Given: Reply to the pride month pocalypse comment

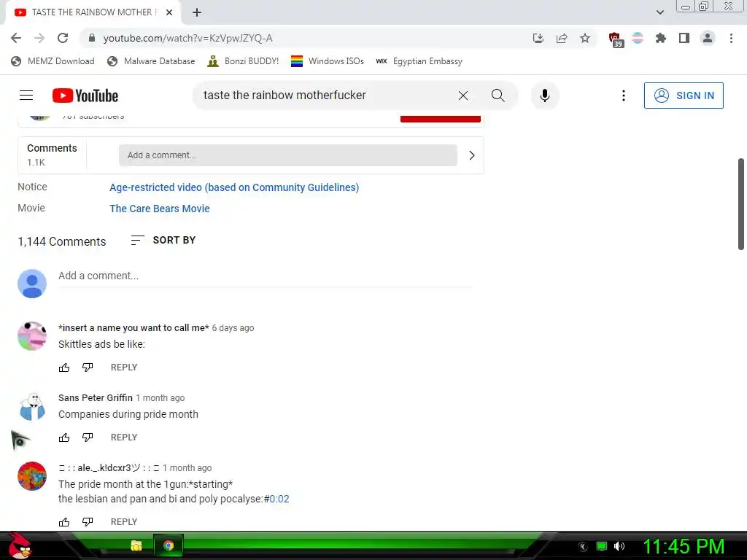Looking at the screenshot, I should pos(124,522).
